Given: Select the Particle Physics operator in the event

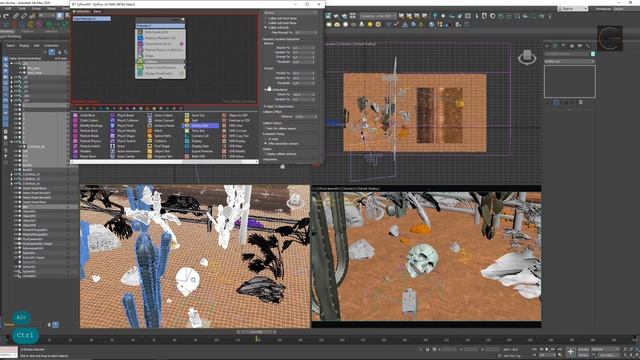Looking at the screenshot, I should 160,50.
